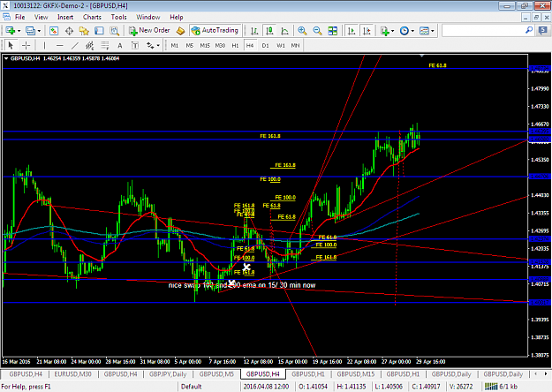Click the connection status bars icon

pyautogui.click(x=491, y=387)
